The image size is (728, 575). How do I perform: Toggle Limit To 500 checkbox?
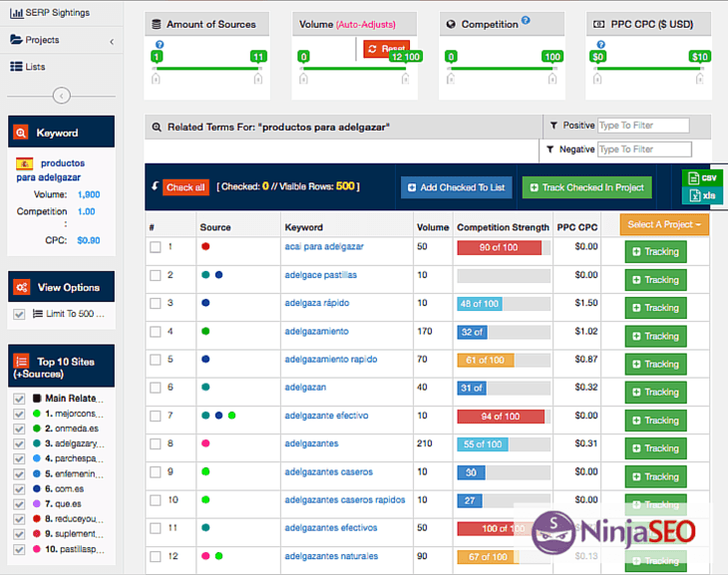click(19, 314)
